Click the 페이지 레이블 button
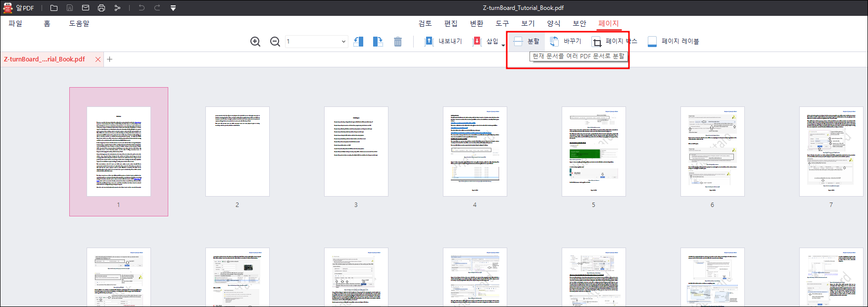 click(x=674, y=42)
